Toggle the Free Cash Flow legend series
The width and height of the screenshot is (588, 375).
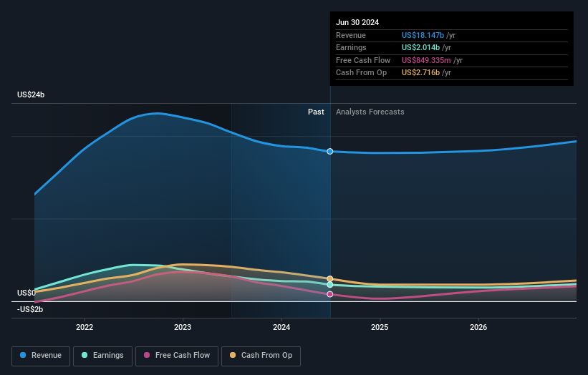177,356
